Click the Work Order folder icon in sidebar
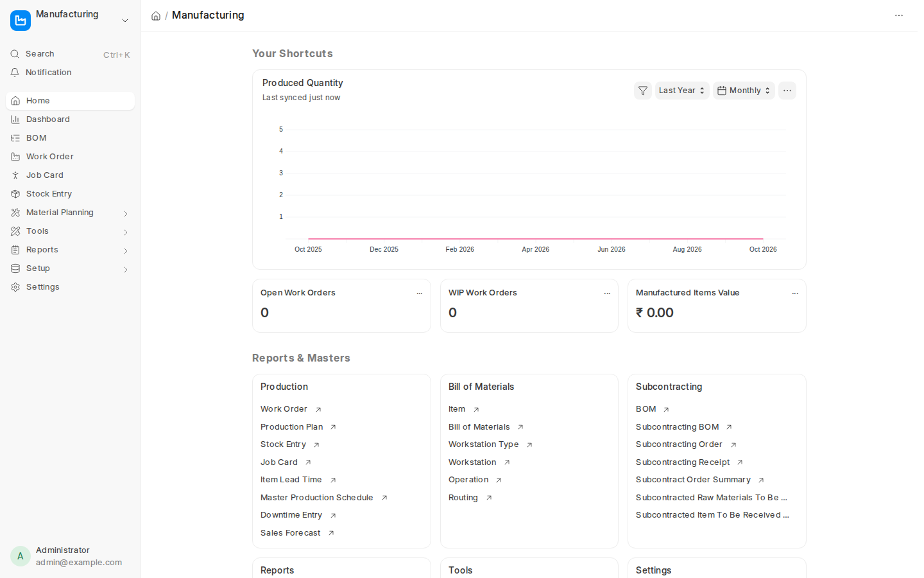924x578 pixels. pyautogui.click(x=15, y=157)
